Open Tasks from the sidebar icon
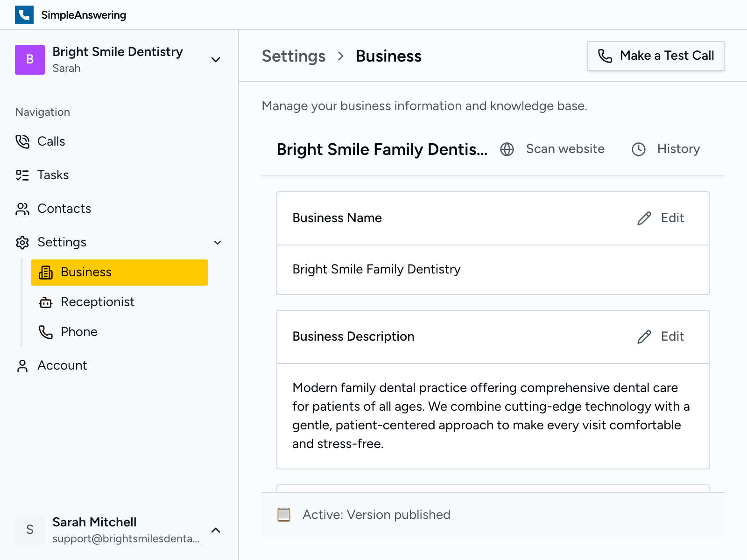 (22, 175)
